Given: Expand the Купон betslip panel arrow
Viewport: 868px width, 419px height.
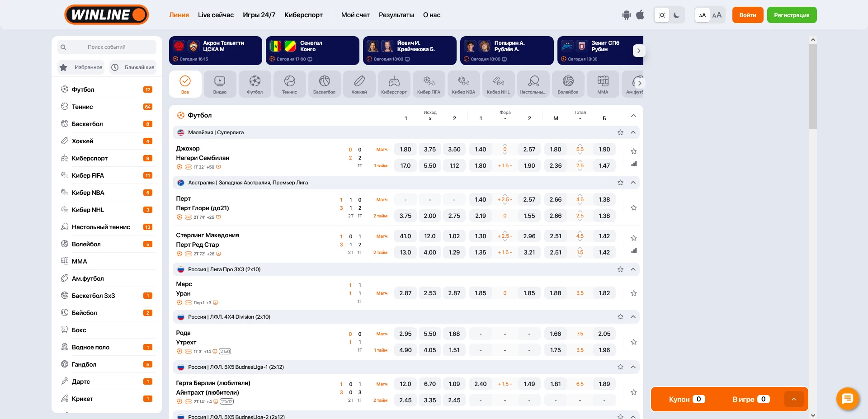Looking at the screenshot, I should pos(793,399).
